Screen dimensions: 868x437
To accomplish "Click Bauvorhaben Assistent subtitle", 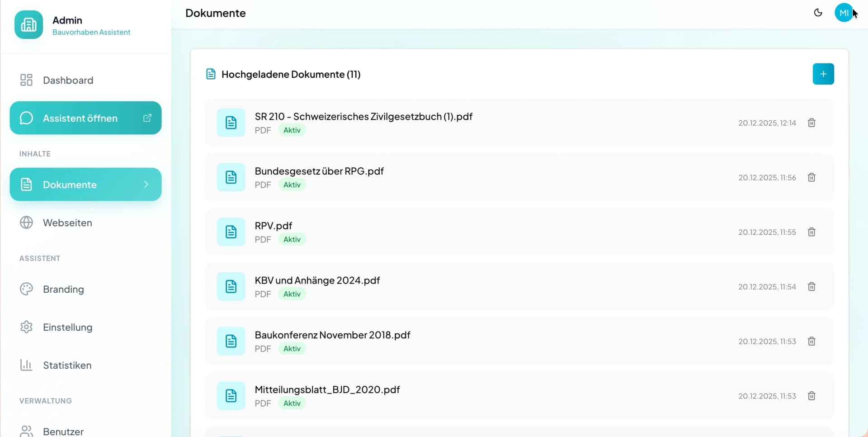I will click(x=91, y=32).
